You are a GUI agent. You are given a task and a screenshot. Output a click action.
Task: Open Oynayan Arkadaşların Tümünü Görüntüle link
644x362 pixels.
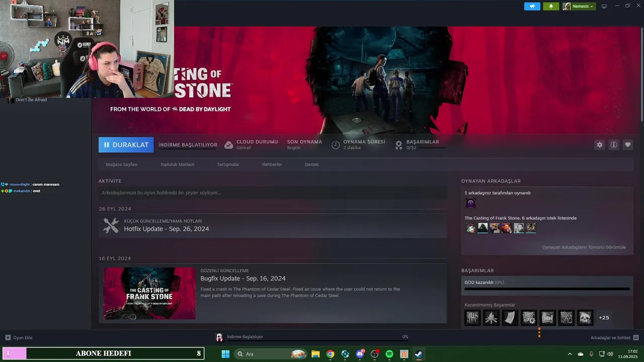tap(584, 247)
